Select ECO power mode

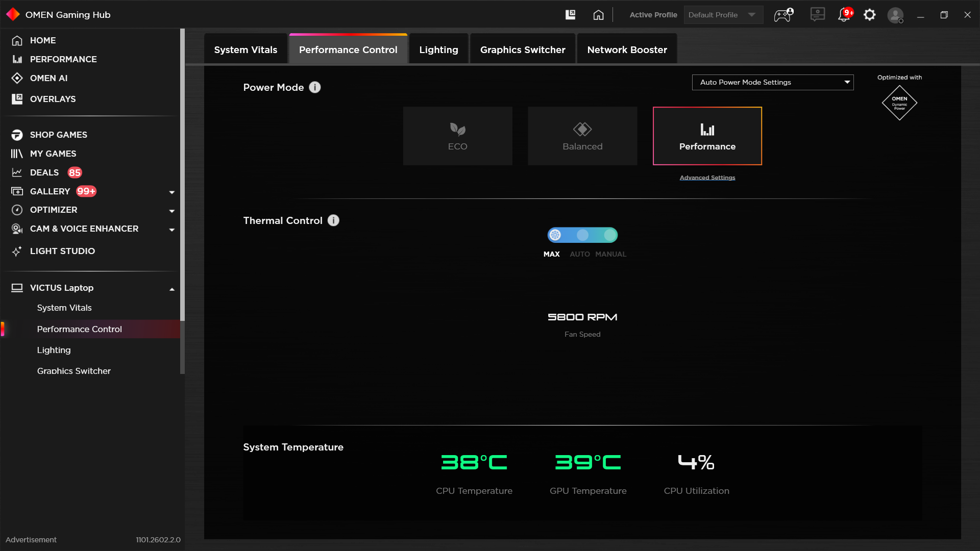457,136
